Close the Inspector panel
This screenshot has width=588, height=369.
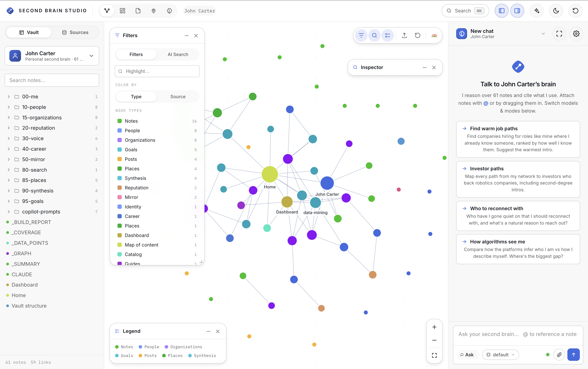click(434, 68)
